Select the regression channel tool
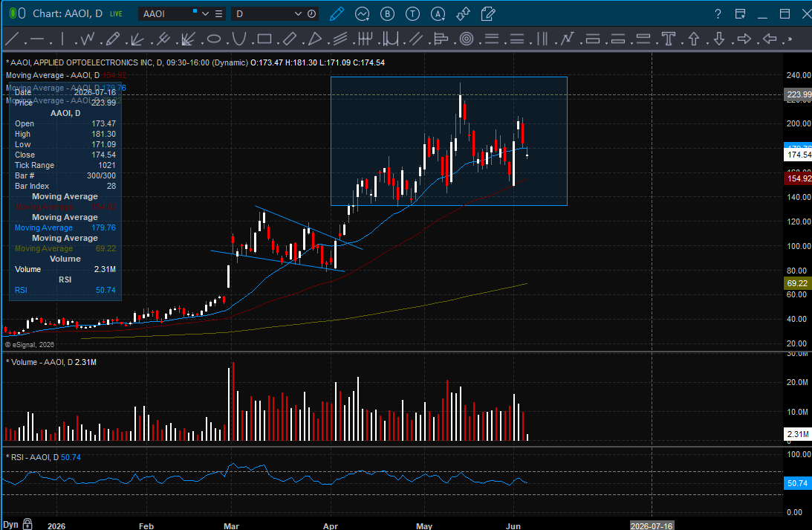The image size is (812, 530). pyautogui.click(x=340, y=39)
